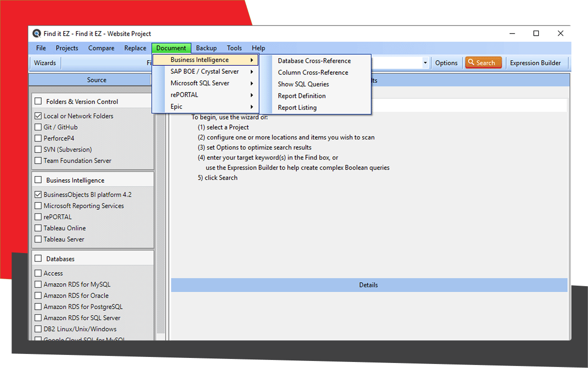Toggle Databases group checkbox

[38, 259]
